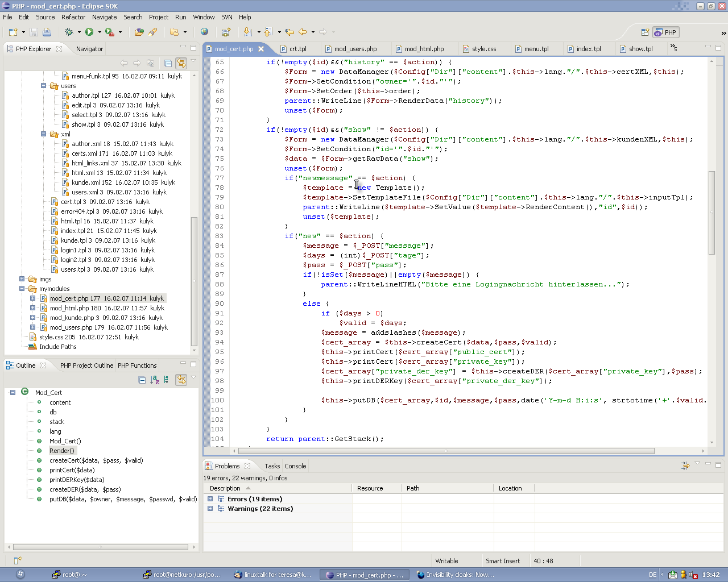
Task: Click the green Run button icon
Action: [x=89, y=32]
